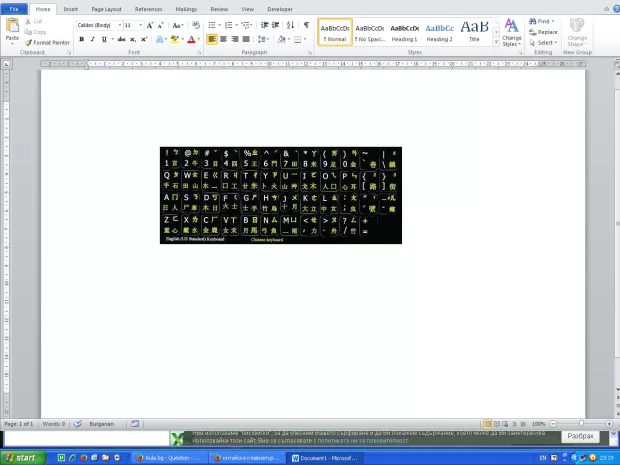
Task: Switch to the Insert ribbon tab
Action: pyautogui.click(x=71, y=9)
